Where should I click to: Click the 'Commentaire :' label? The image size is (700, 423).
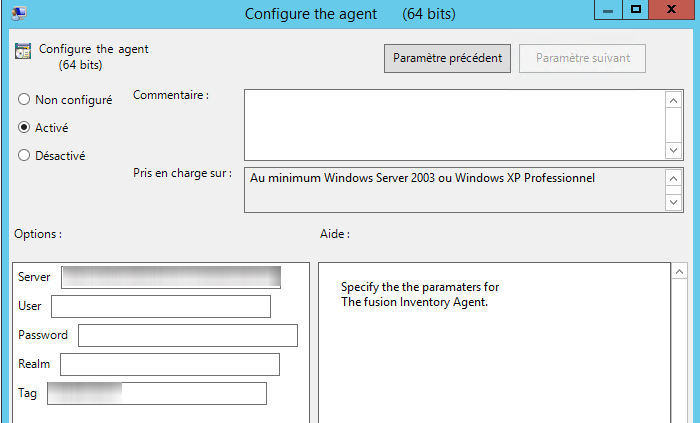[171, 95]
